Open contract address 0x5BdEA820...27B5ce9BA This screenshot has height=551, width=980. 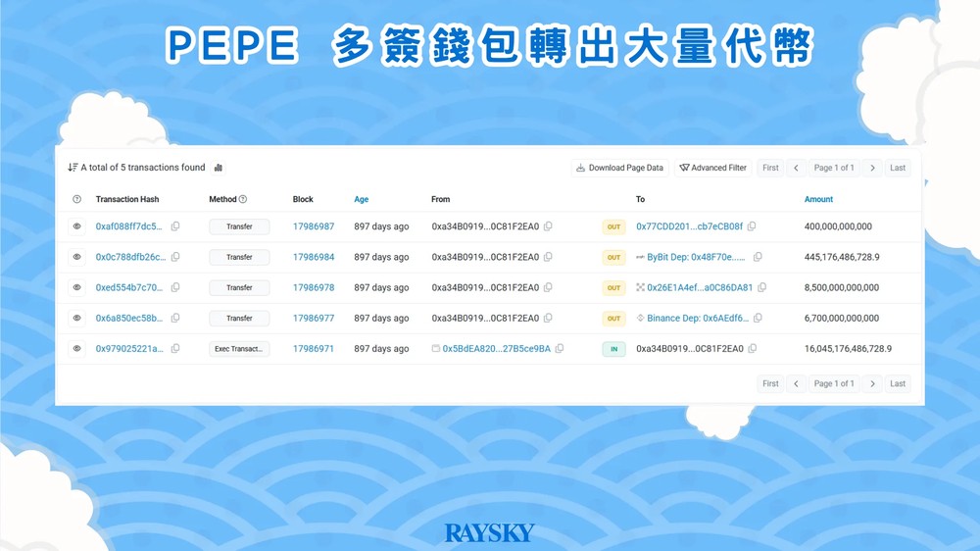[x=496, y=348]
